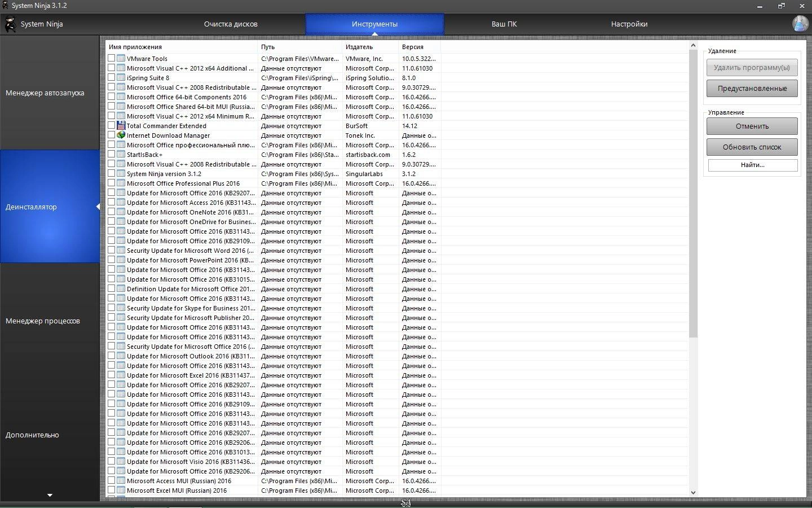Screen dimensions: 812x508
Task: Click the Найти... search field
Action: coord(753,165)
